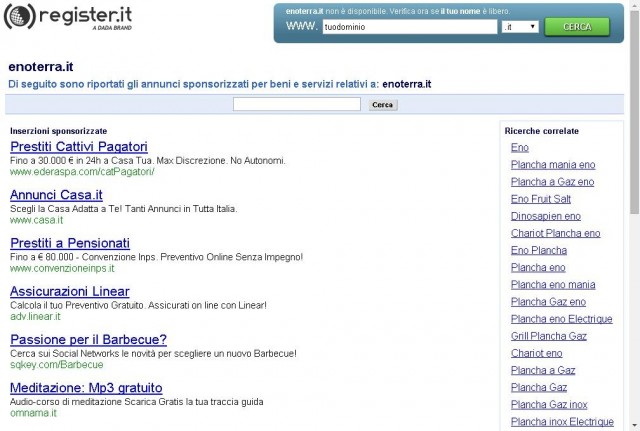
Task: Click the empty search field below heading
Action: tap(297, 104)
